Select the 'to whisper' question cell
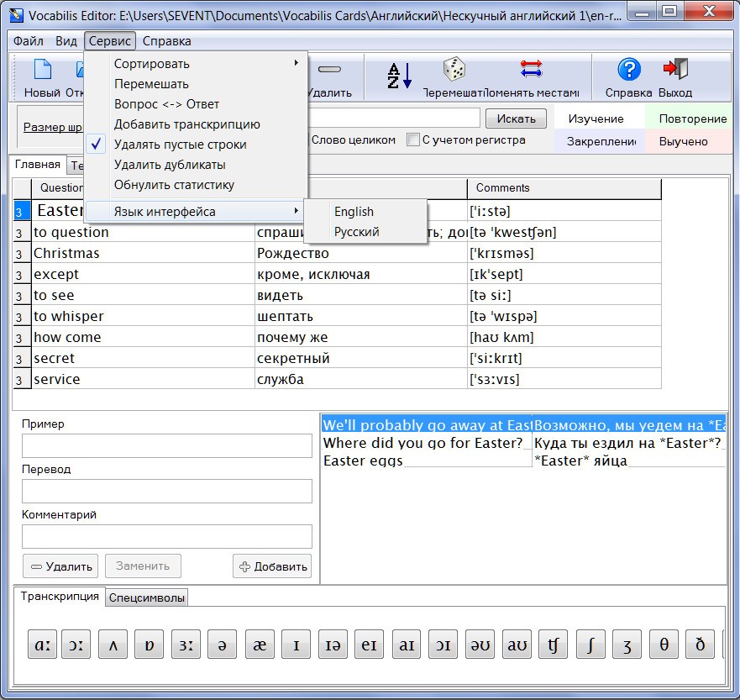Screen dimensions: 740x700 click(x=144, y=316)
